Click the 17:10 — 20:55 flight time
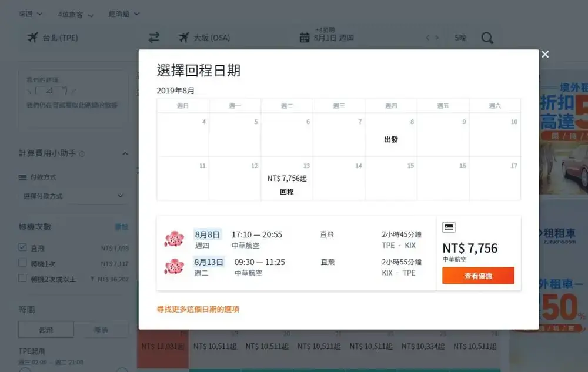588x372 pixels. [257, 234]
